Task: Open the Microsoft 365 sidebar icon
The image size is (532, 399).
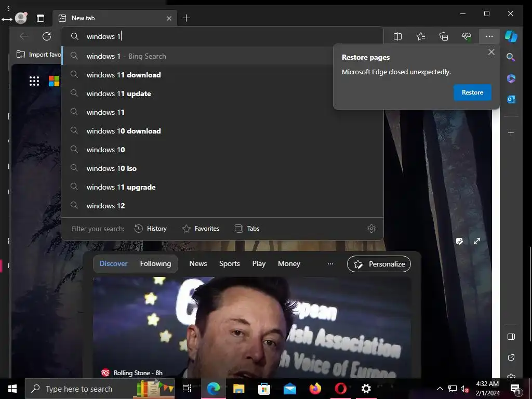Action: click(x=511, y=78)
